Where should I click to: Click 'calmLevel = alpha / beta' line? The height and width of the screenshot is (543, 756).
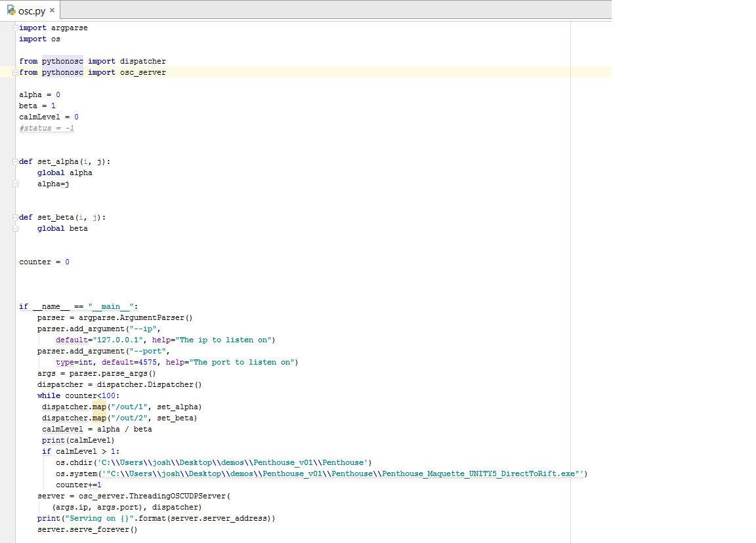[97, 429]
